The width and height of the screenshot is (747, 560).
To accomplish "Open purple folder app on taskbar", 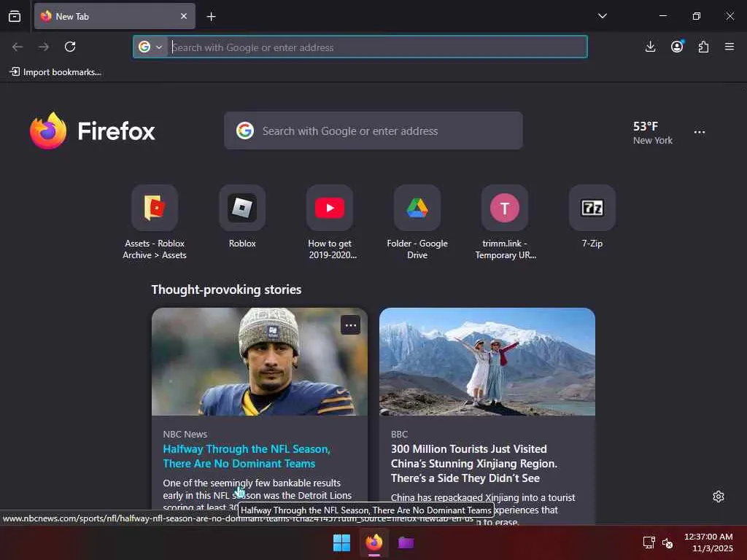I will (x=406, y=542).
